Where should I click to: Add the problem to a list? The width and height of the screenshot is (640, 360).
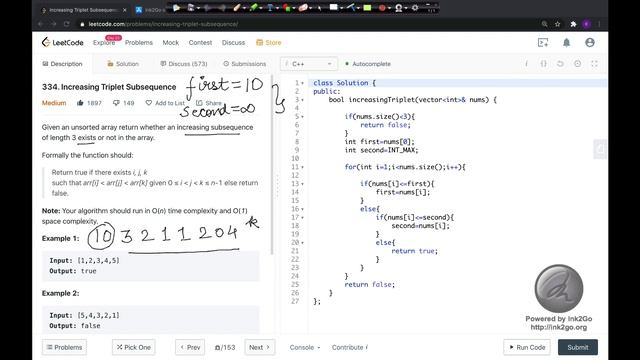coord(165,103)
